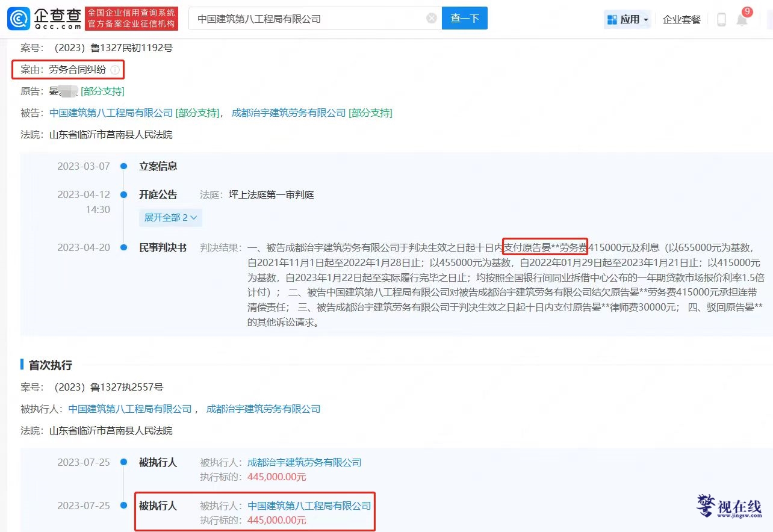Click 坪上法庭第一审判庭 courtroom text
This screenshot has height=532, width=773.
click(272, 195)
